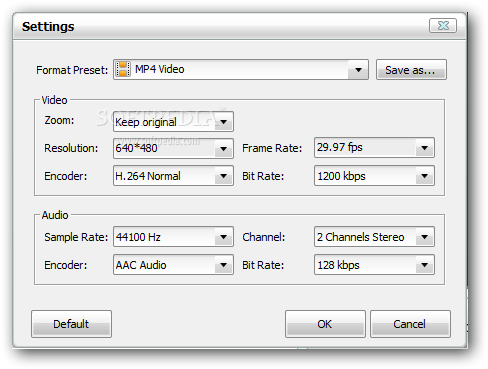Viewport: 488px width, 369px height.
Task: Click the Frame Rate label
Action: [272, 148]
